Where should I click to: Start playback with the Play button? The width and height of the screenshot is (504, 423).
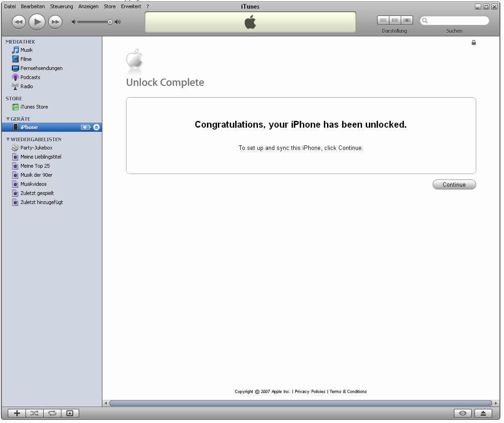(x=37, y=22)
